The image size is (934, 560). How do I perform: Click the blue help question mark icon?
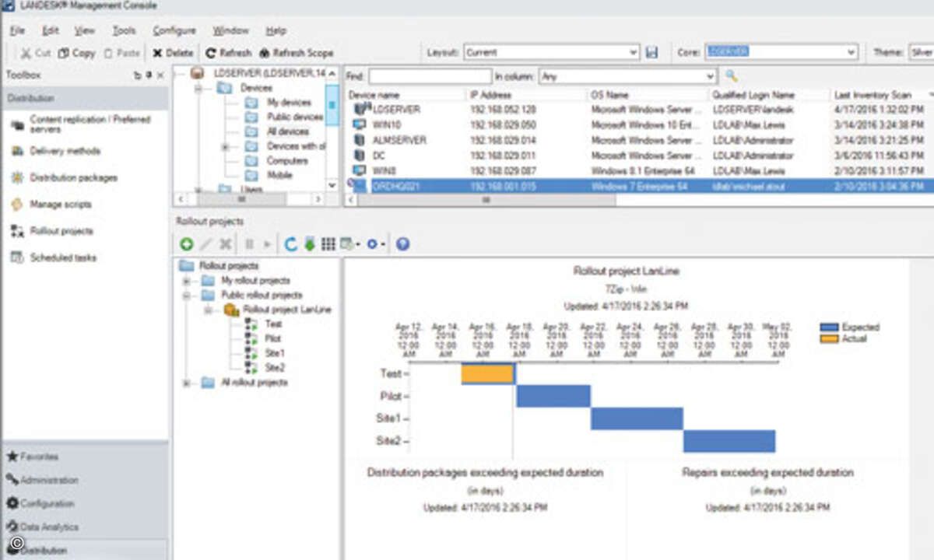pos(402,244)
